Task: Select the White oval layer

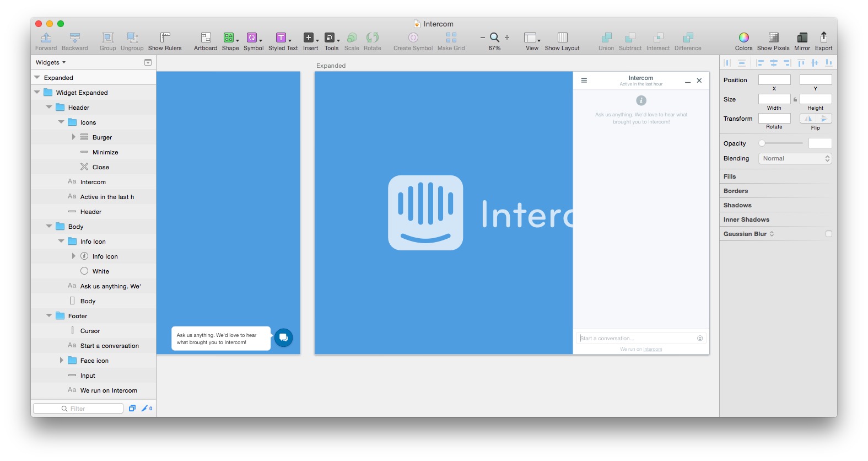Action: (94, 271)
